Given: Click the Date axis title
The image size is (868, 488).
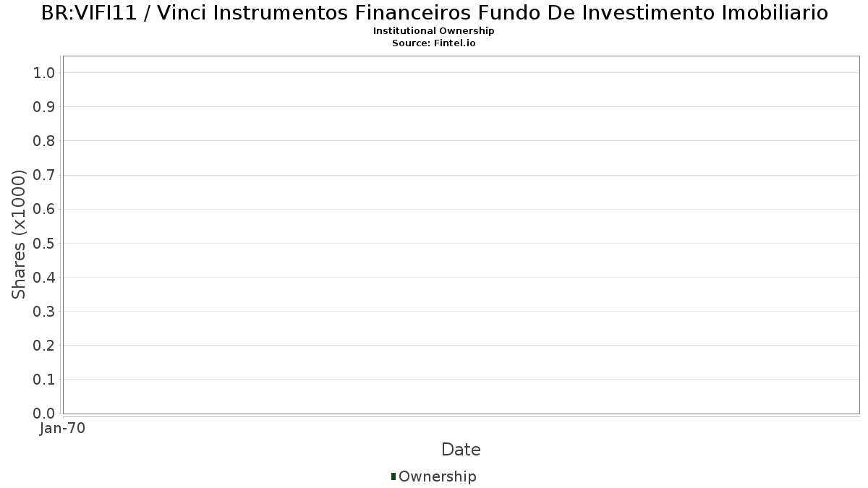Looking at the screenshot, I should pos(461,450).
